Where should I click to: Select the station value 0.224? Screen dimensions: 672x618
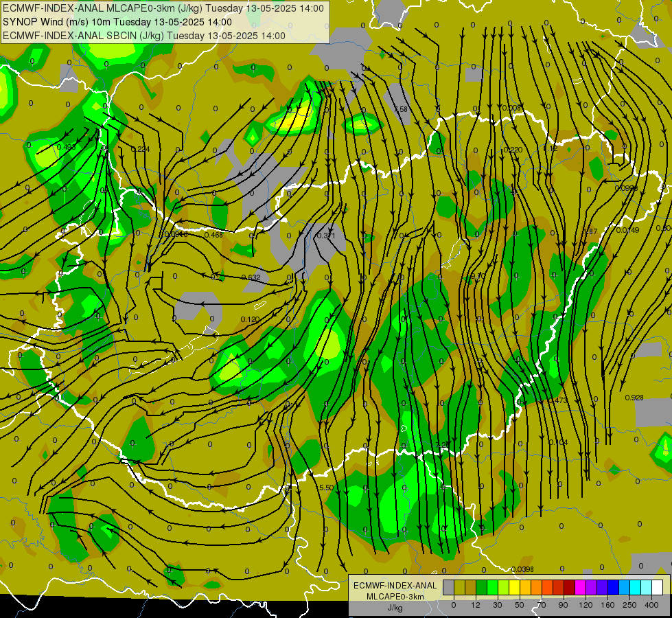141,149
